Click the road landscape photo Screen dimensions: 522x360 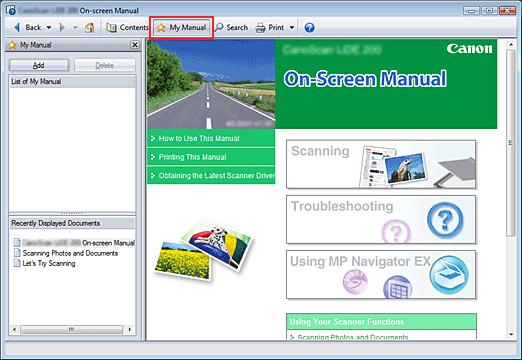coord(211,84)
